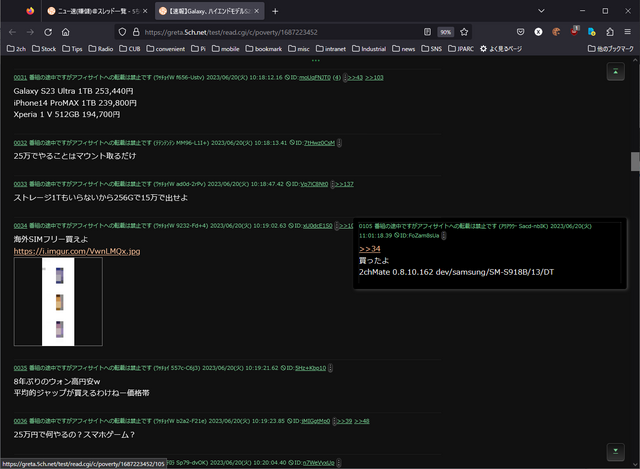Bookmark this page with the star icon
This screenshot has height=469, width=640.
464,32
